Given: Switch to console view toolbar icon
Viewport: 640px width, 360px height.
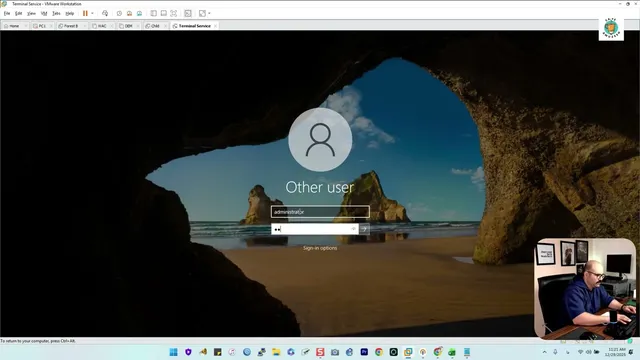Looking at the screenshot, I should tap(188, 13).
